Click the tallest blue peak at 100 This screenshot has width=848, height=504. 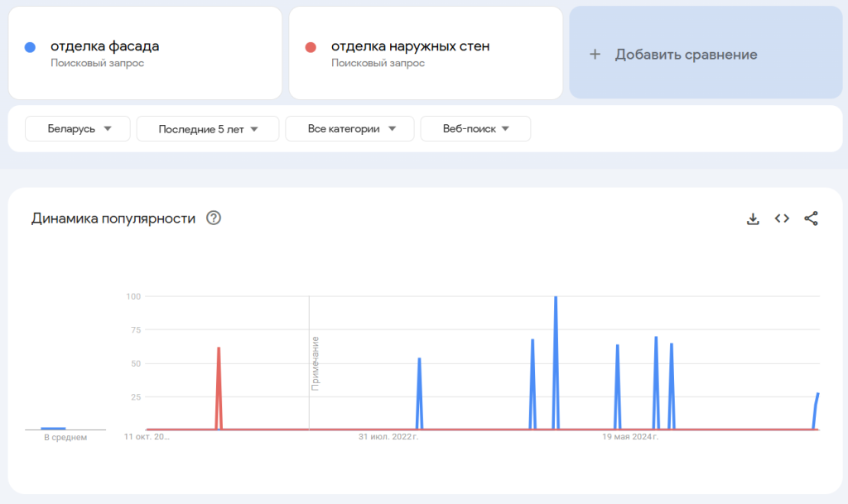(x=556, y=298)
